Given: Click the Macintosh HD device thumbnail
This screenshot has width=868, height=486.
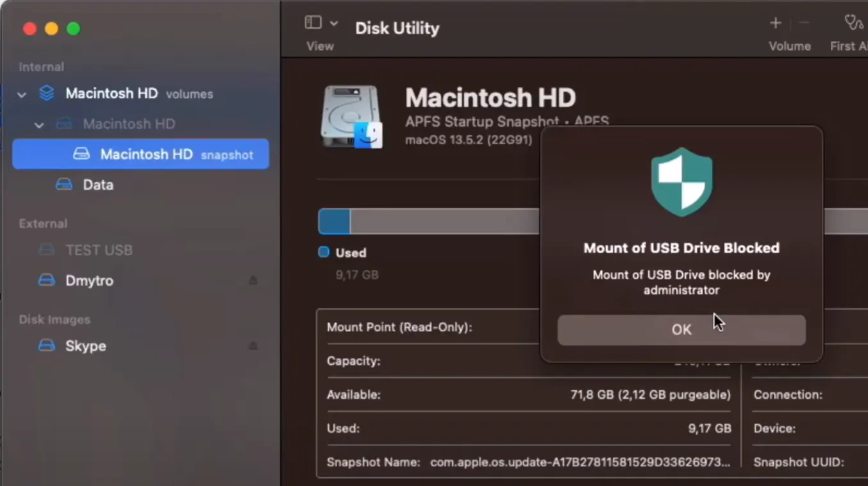Looking at the screenshot, I should [351, 115].
